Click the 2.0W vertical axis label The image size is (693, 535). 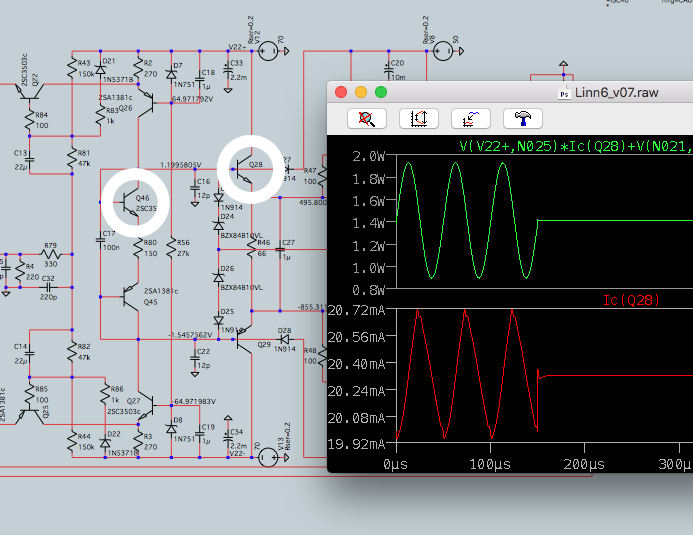click(x=369, y=156)
